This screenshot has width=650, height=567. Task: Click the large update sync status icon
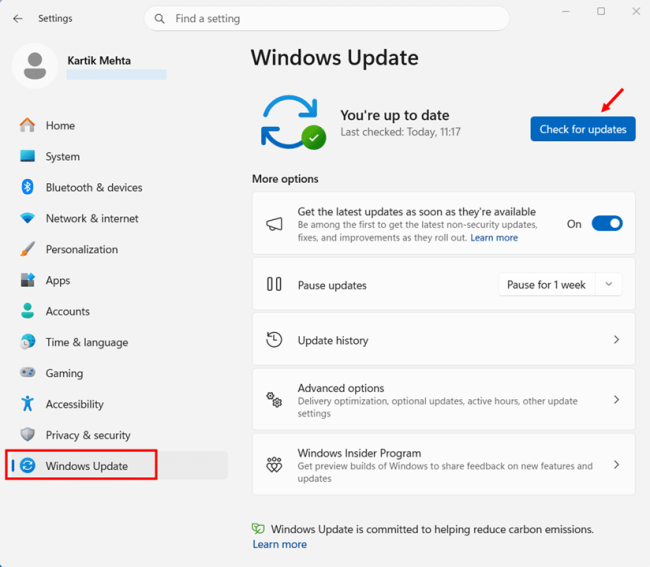point(293,123)
